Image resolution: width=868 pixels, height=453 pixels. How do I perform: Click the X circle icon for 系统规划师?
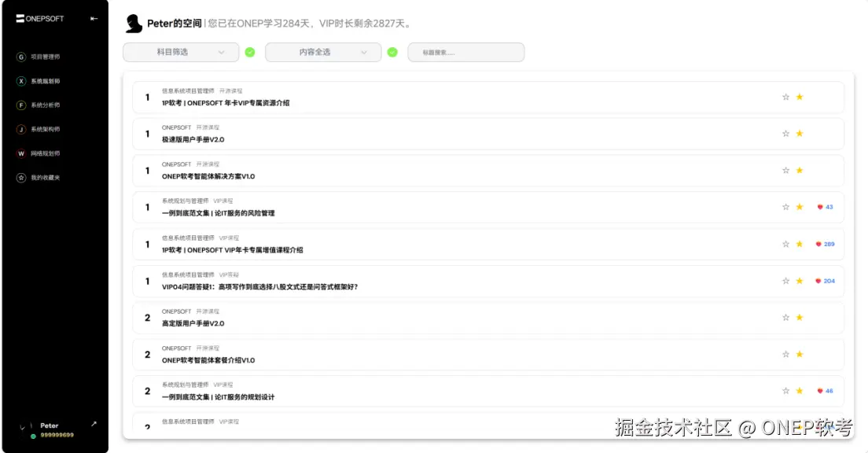pyautogui.click(x=21, y=81)
